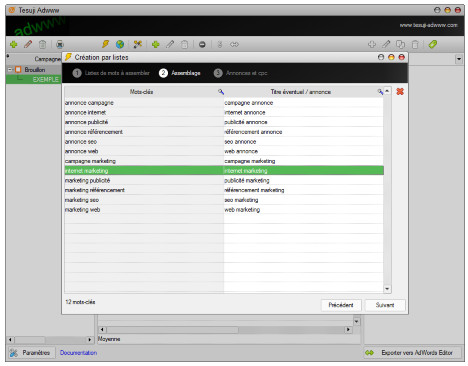
Task: Select the 'marketing publicité' keyword row
Action: point(144,180)
